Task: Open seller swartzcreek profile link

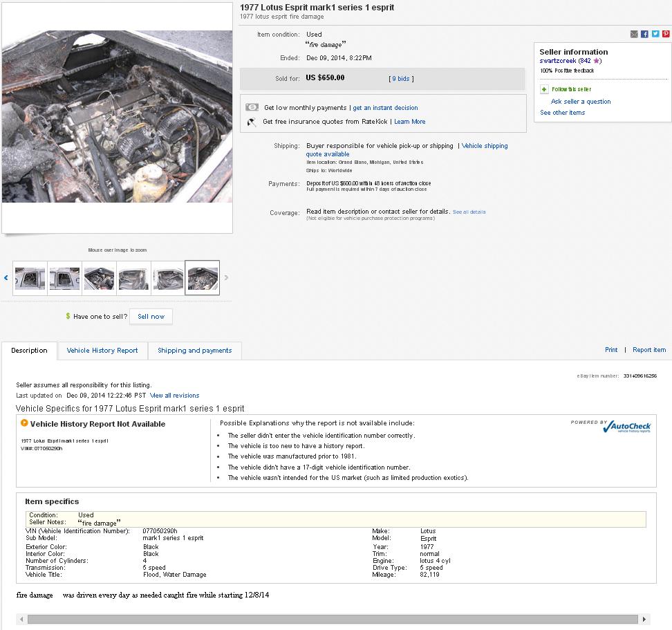Action: (x=557, y=61)
